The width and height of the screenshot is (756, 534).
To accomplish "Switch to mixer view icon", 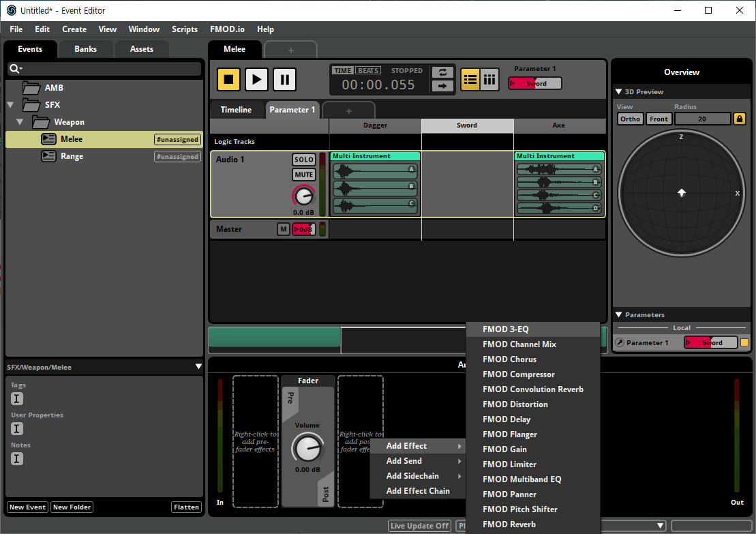I will 489,79.
